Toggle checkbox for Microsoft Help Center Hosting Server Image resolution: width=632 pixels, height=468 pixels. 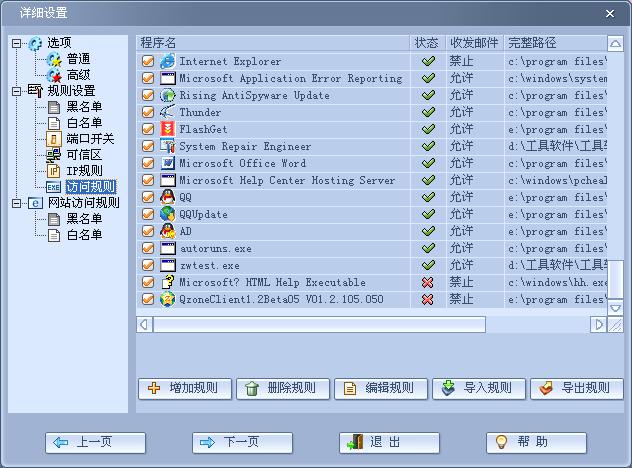tap(148, 180)
